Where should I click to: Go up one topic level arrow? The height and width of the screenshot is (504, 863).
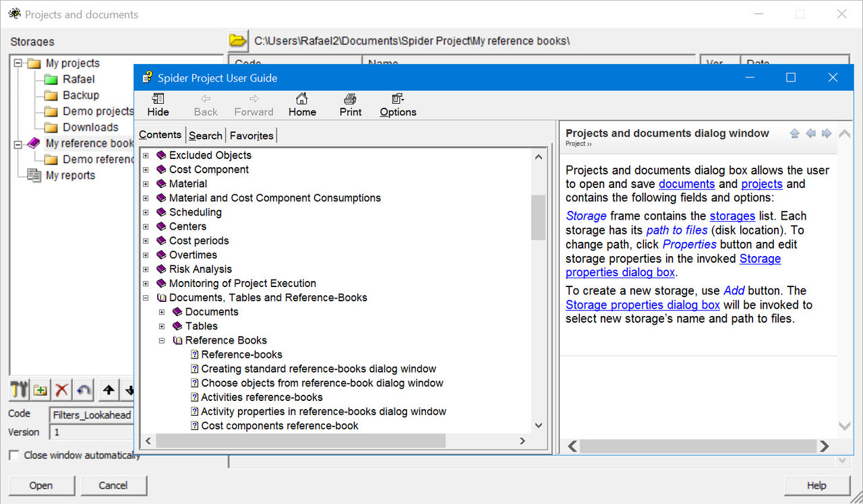[x=794, y=133]
